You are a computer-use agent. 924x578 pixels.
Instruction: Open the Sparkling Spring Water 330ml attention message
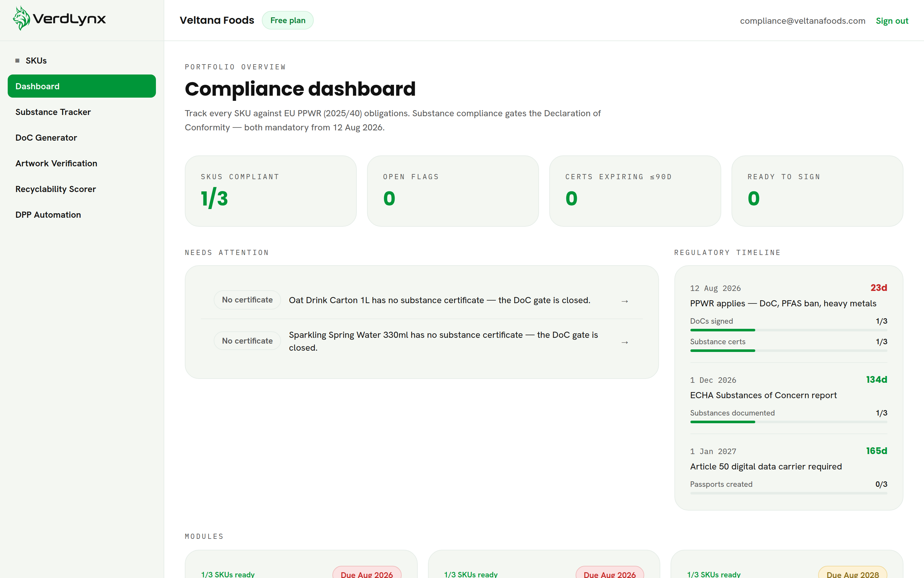[443, 341]
